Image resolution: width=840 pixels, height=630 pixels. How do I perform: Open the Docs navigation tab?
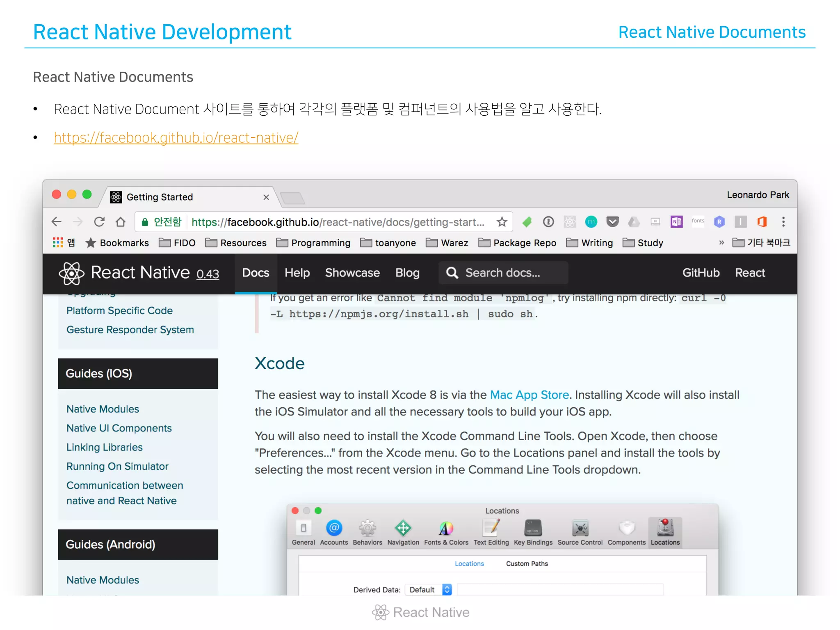click(x=256, y=273)
